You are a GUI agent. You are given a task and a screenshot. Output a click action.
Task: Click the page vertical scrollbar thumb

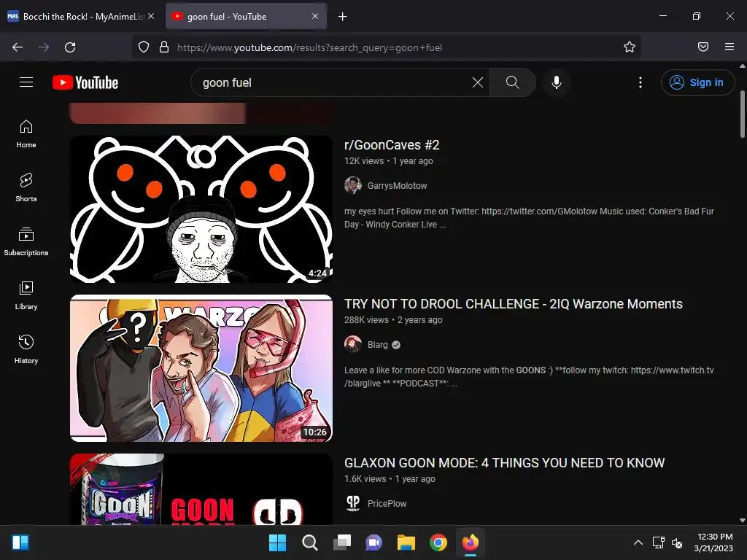pyautogui.click(x=742, y=114)
